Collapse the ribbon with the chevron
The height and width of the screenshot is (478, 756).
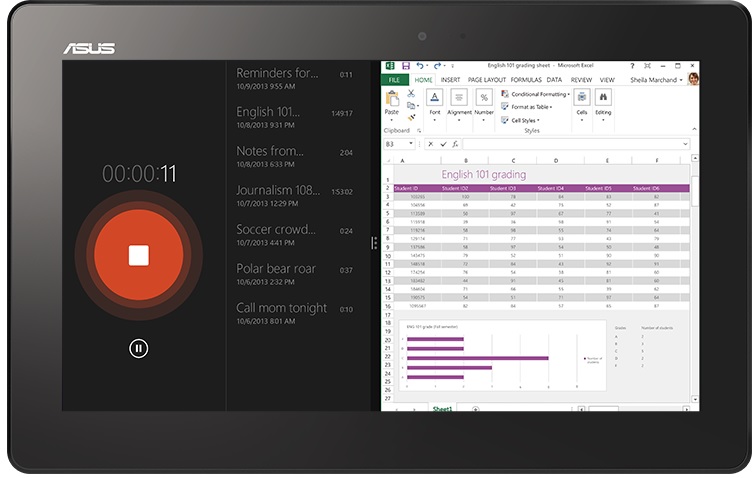[694, 129]
